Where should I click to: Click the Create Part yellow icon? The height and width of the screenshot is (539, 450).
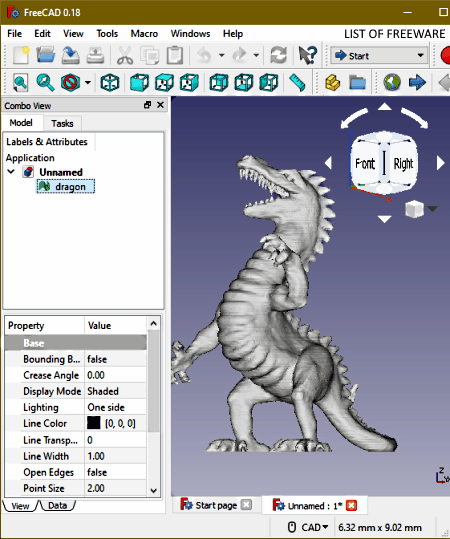[x=332, y=83]
